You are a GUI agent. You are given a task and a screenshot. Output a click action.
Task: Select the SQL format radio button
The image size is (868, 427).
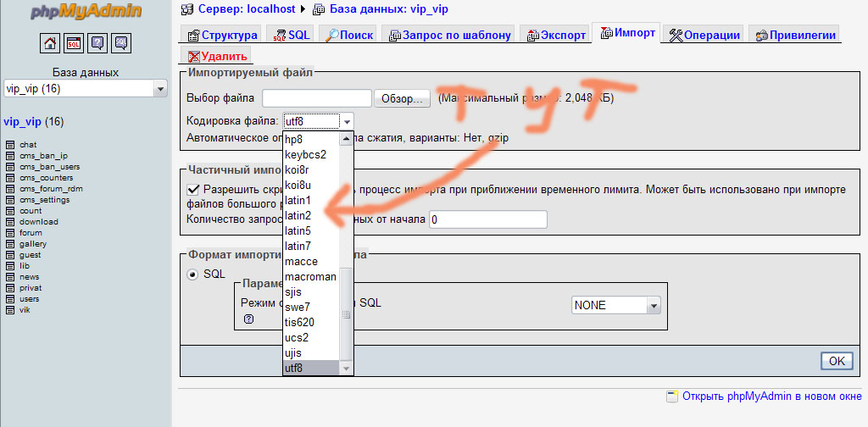(192, 274)
